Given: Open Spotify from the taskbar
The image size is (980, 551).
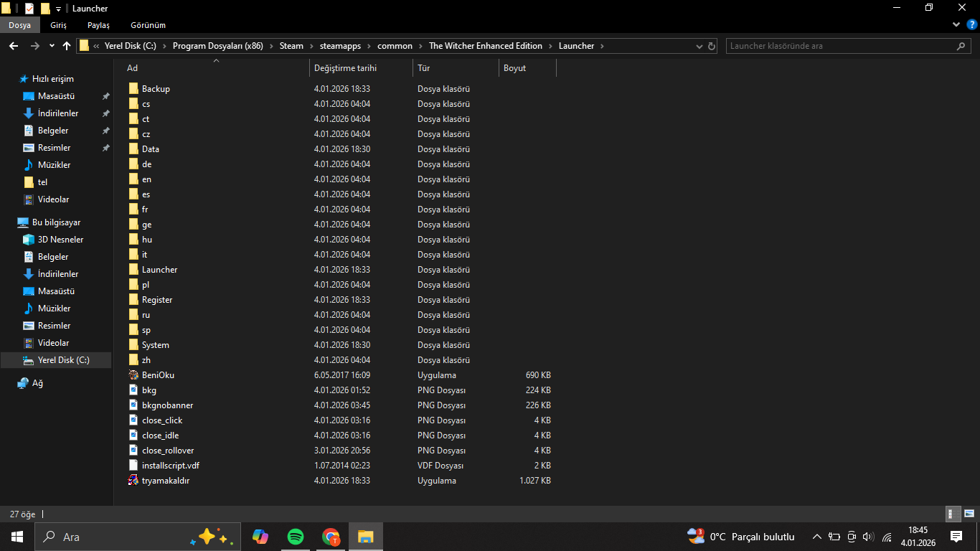Looking at the screenshot, I should [x=295, y=537].
